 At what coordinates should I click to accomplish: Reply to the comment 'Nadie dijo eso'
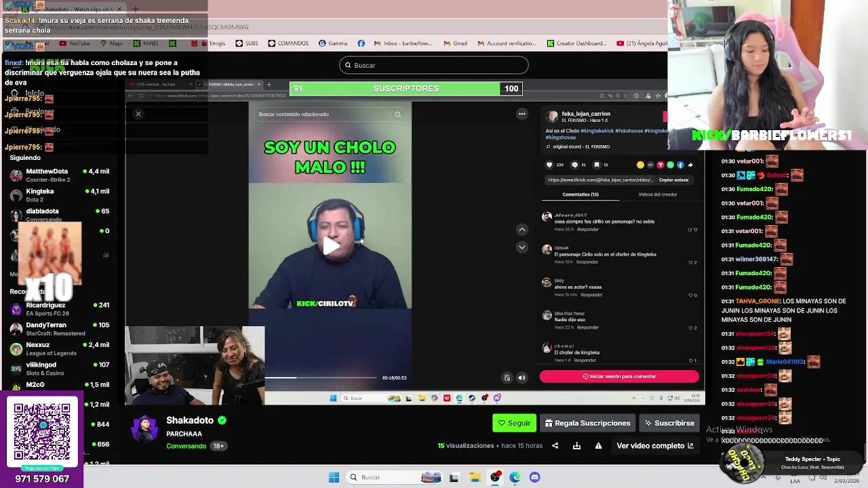[x=588, y=327]
